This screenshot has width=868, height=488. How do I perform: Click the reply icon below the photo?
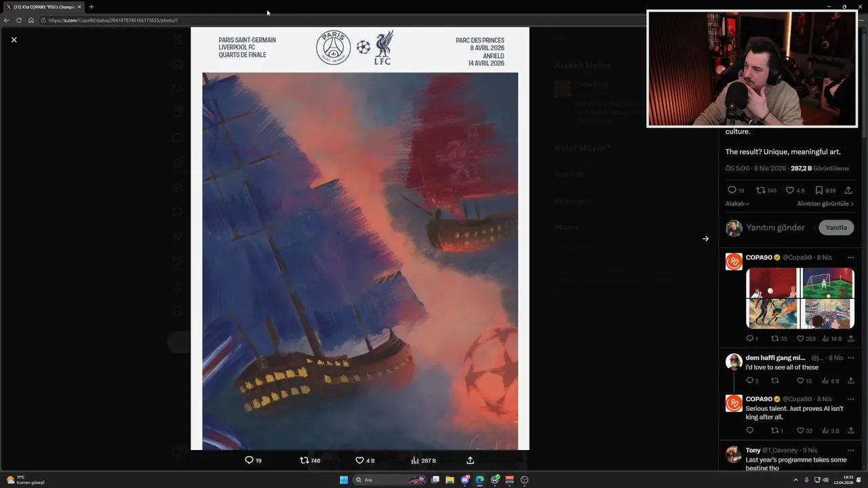coord(249,460)
